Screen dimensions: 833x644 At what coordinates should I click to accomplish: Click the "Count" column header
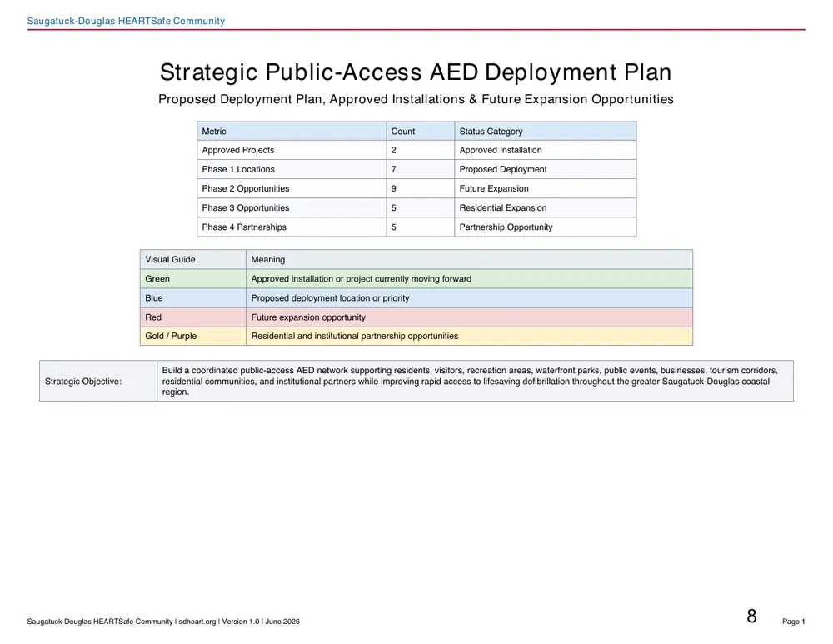click(x=420, y=132)
